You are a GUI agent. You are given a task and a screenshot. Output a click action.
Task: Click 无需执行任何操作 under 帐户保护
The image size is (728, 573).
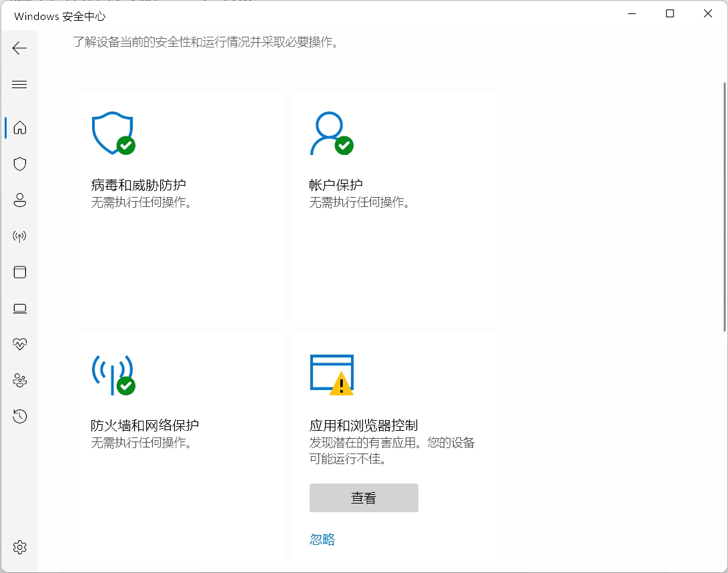click(360, 202)
